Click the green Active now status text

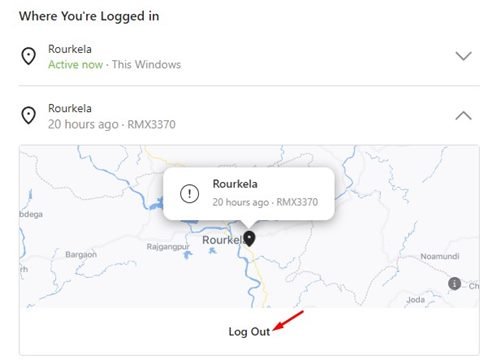pos(75,64)
